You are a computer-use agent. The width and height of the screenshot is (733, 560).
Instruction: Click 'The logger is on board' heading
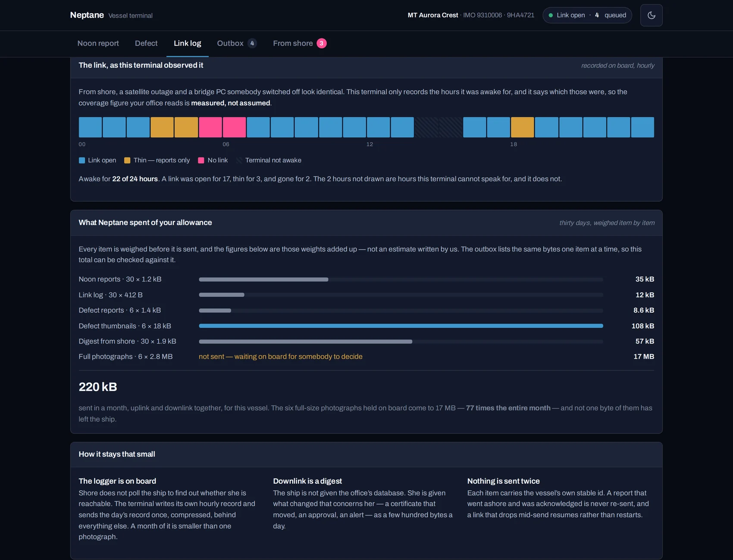click(x=117, y=481)
